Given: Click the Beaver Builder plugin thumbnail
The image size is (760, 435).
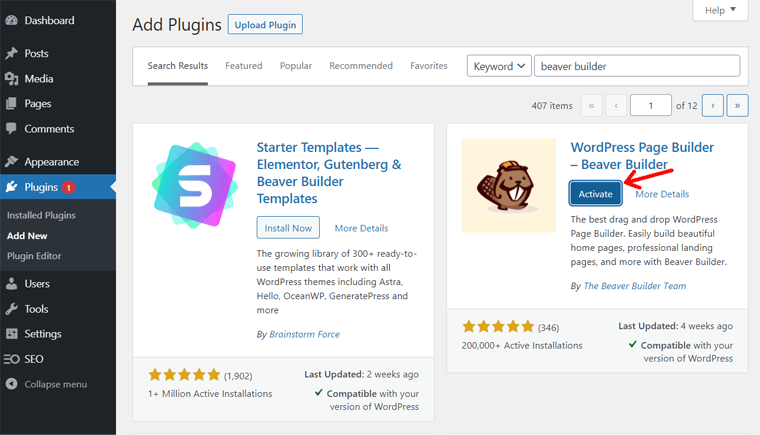Looking at the screenshot, I should coord(509,186).
